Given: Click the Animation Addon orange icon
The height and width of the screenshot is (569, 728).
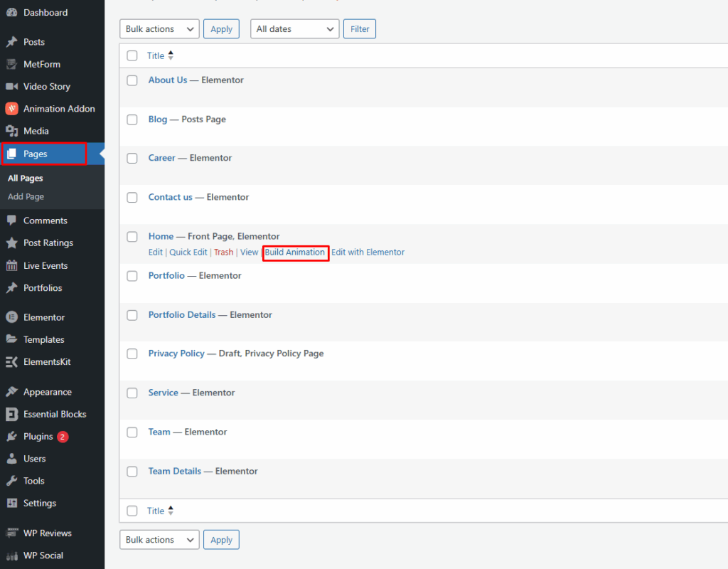Looking at the screenshot, I should (11, 109).
